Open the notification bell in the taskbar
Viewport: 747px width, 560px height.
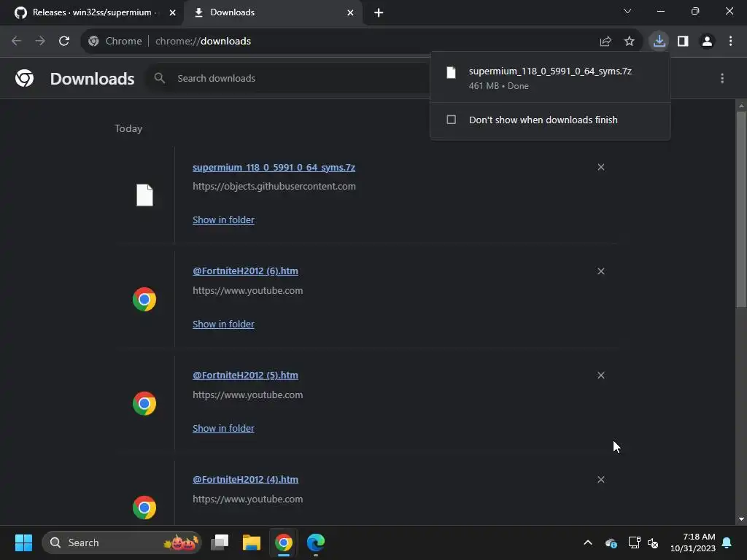[x=727, y=542]
